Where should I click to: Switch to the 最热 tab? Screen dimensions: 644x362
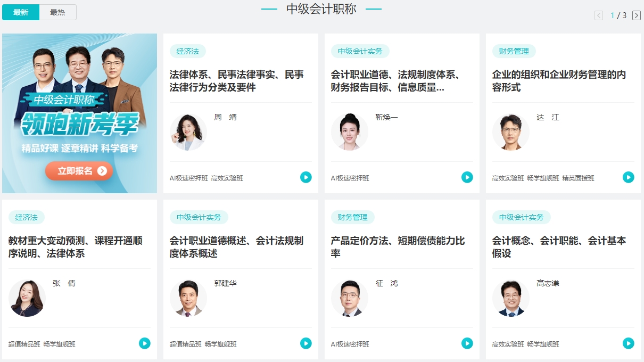[57, 12]
